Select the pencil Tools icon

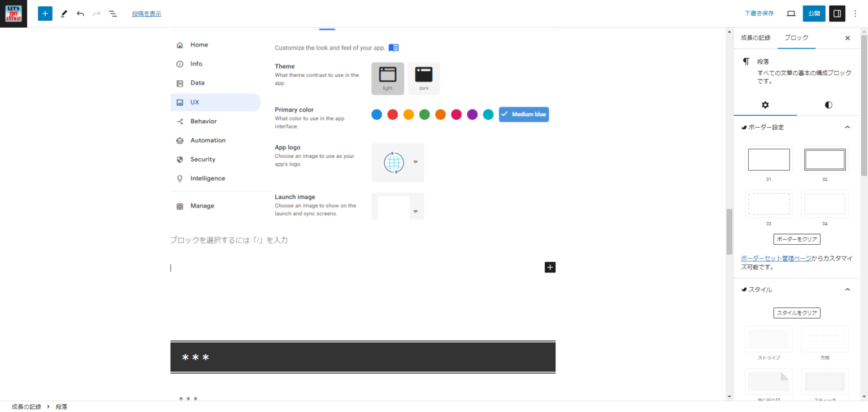[64, 14]
